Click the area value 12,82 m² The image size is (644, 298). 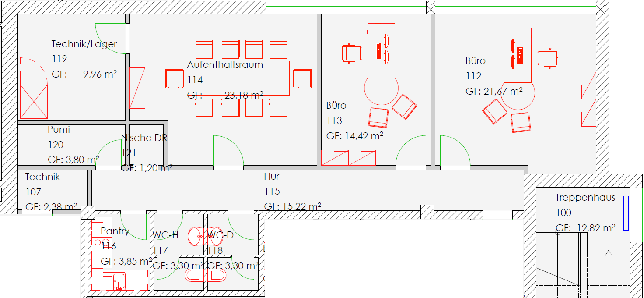click(x=597, y=228)
